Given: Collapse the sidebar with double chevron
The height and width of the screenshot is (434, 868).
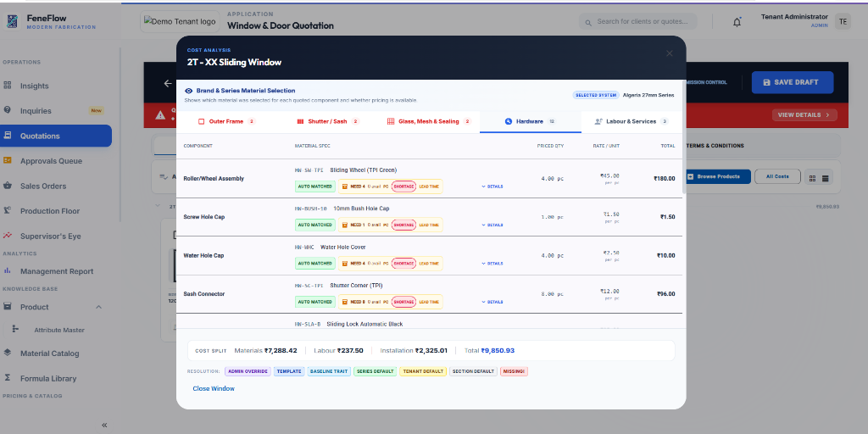Looking at the screenshot, I should pyautogui.click(x=104, y=426).
